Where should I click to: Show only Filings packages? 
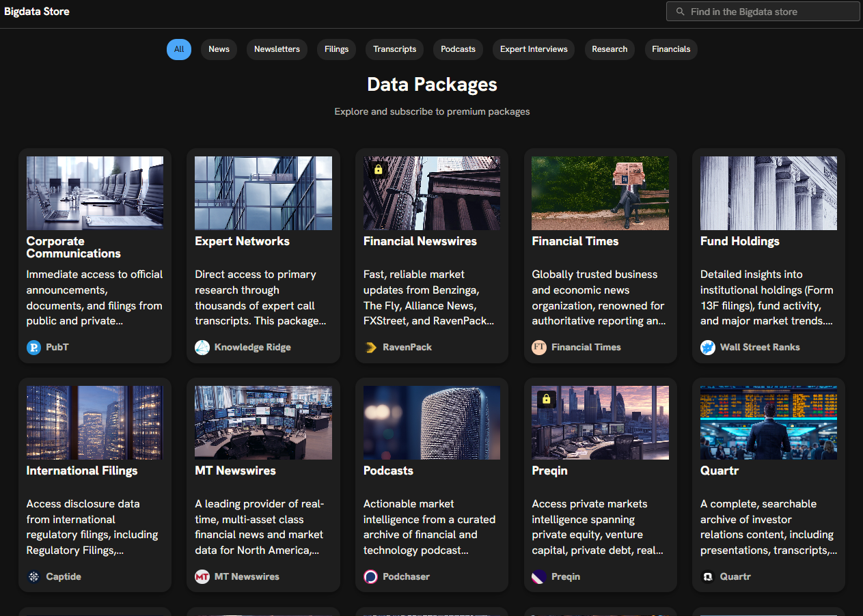click(336, 49)
